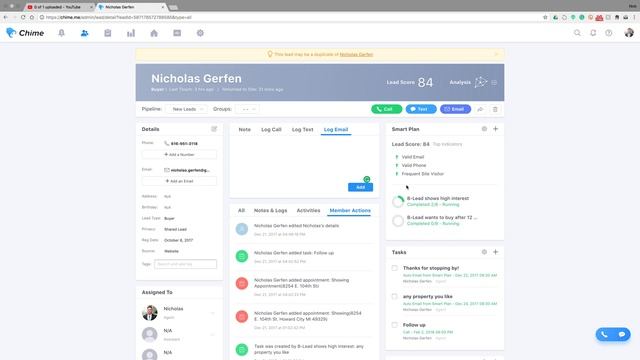Click the search magnifier icon at top right

click(x=577, y=33)
